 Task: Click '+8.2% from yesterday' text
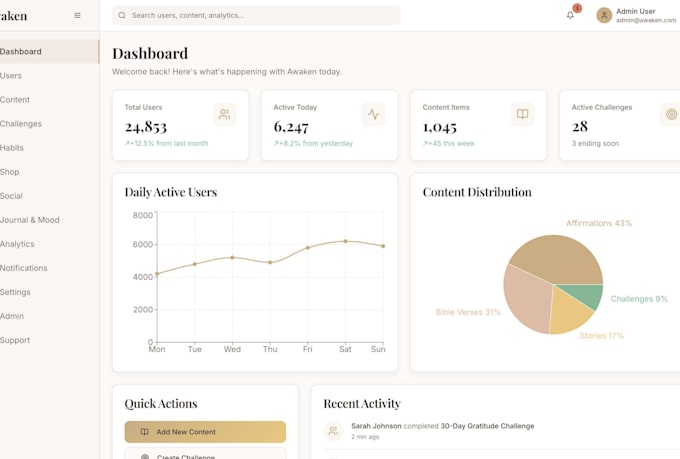(314, 144)
